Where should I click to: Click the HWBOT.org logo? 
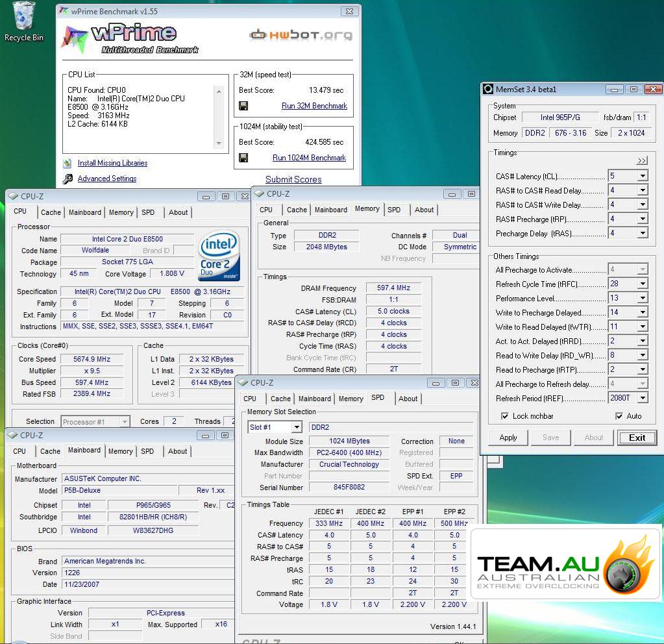301,35
